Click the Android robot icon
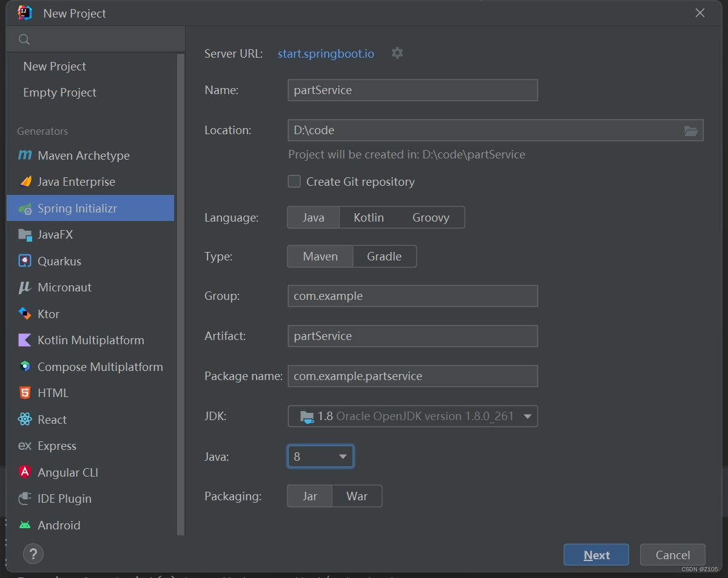 [25, 525]
